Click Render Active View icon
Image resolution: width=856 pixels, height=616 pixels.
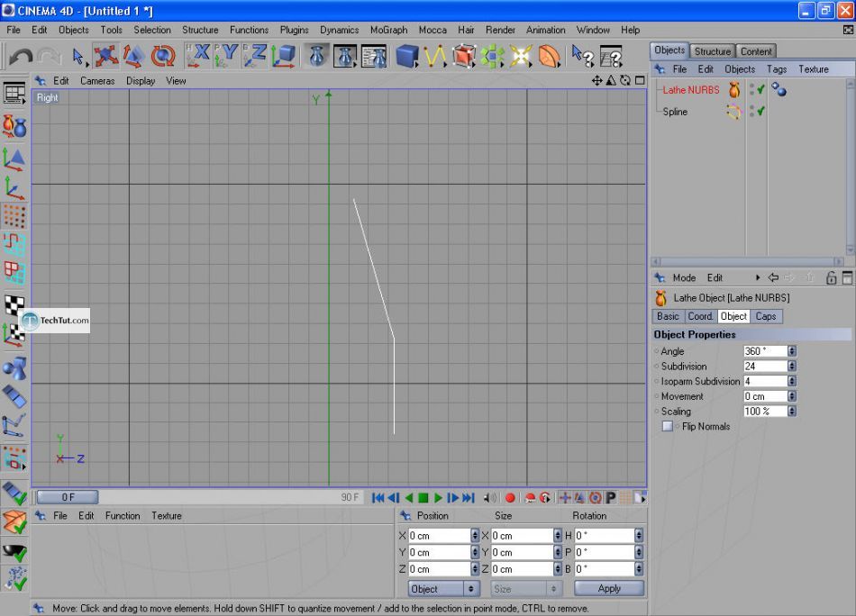coord(316,56)
